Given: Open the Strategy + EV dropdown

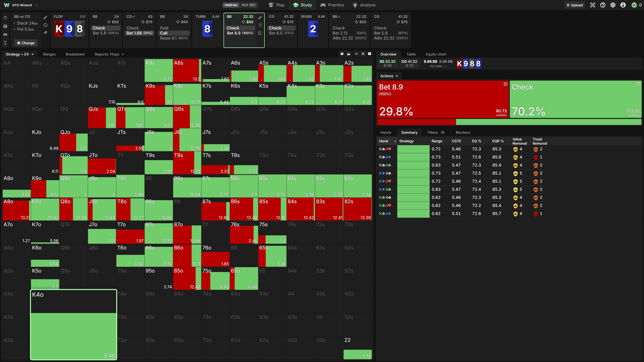Looking at the screenshot, I should 20,54.
